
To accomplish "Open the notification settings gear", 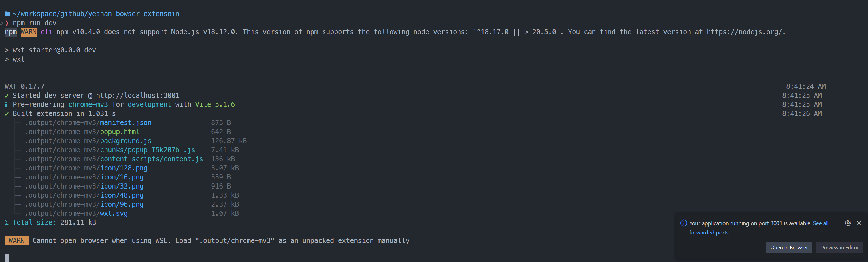I will pyautogui.click(x=848, y=223).
